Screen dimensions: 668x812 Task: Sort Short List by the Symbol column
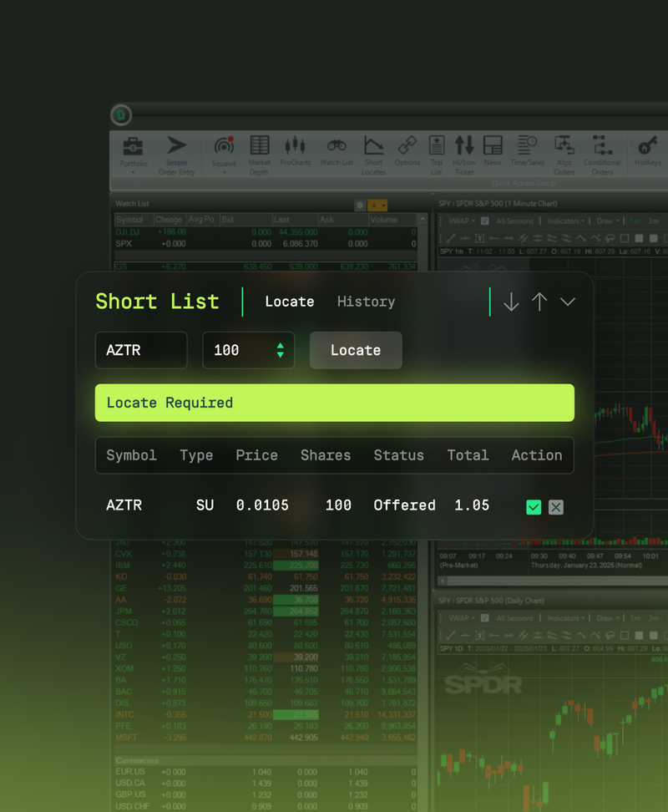(131, 456)
